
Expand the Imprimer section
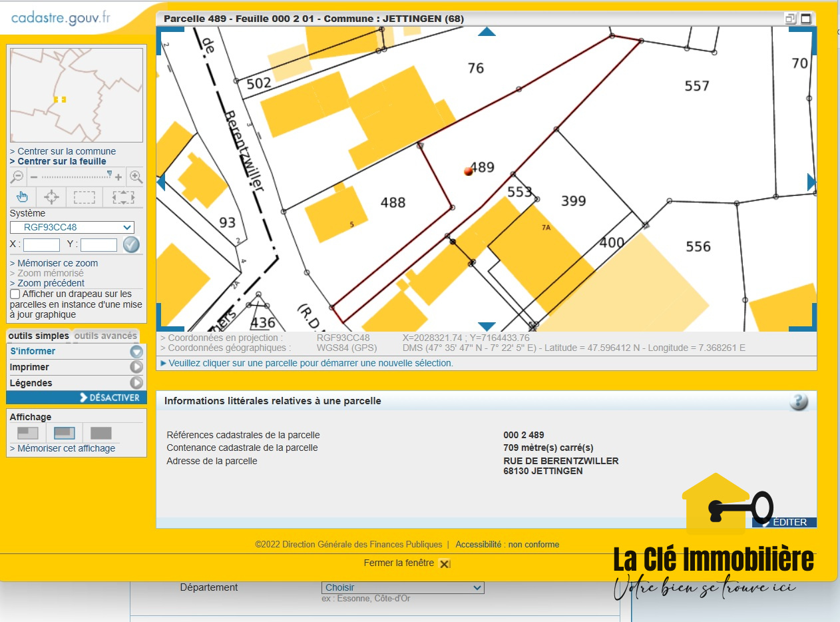[136, 367]
